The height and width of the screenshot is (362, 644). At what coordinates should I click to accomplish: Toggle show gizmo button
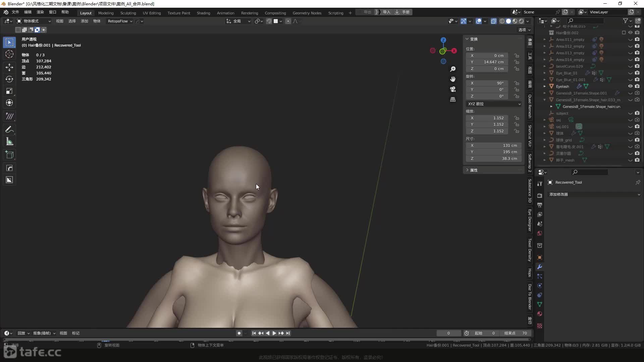[x=464, y=21]
